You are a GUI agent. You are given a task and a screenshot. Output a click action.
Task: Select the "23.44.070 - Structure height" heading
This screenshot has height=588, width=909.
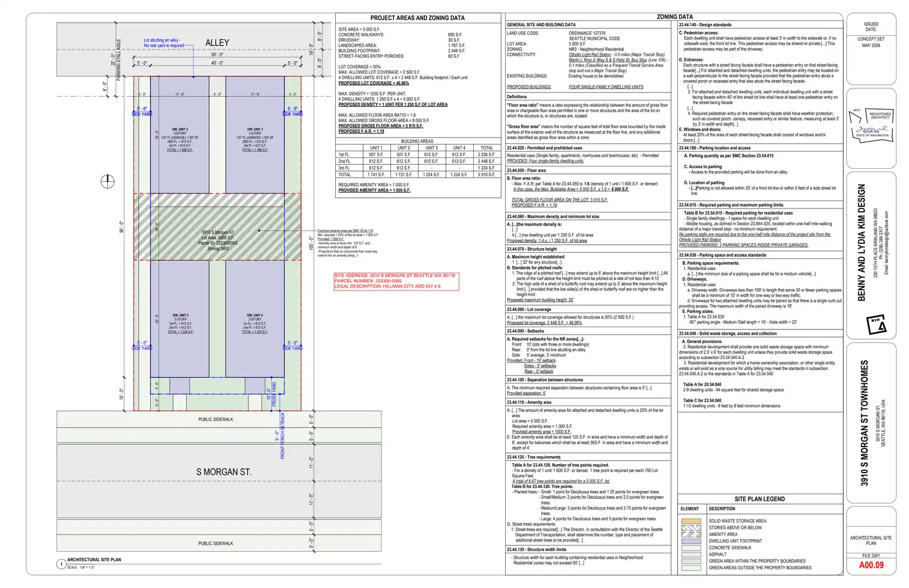[532, 249]
